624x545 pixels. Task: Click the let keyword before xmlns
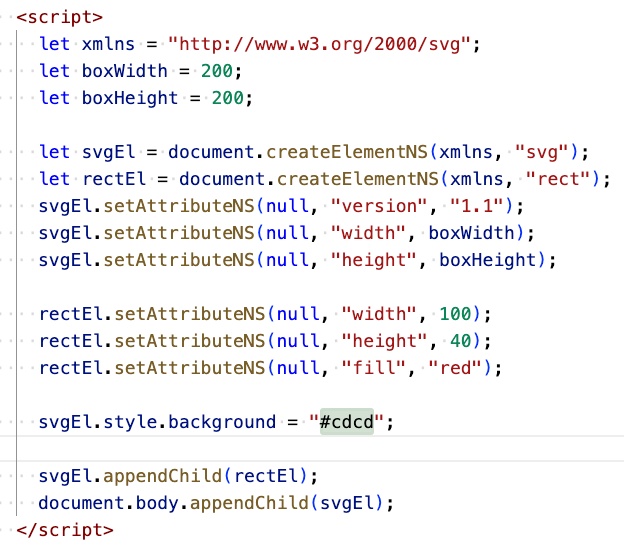pyautogui.click(x=55, y=44)
